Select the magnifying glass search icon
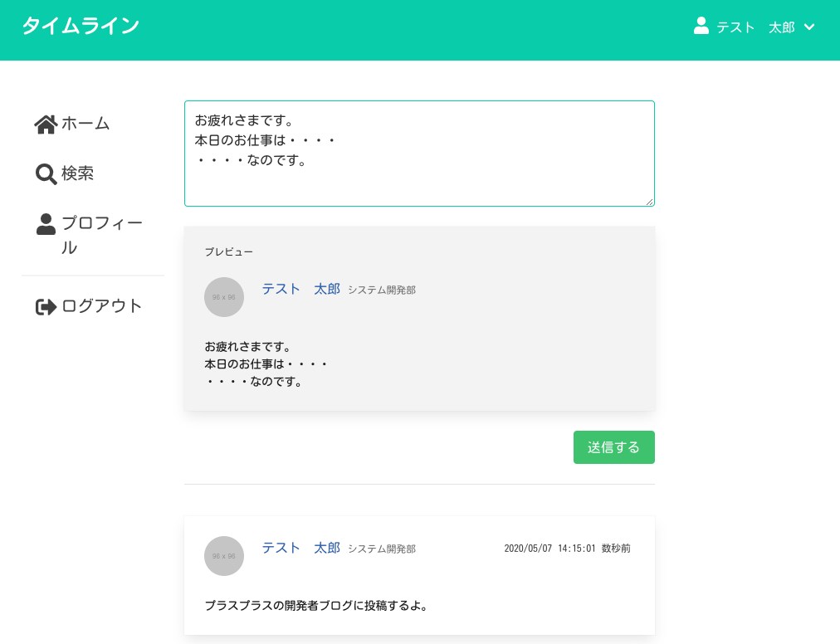 [45, 173]
